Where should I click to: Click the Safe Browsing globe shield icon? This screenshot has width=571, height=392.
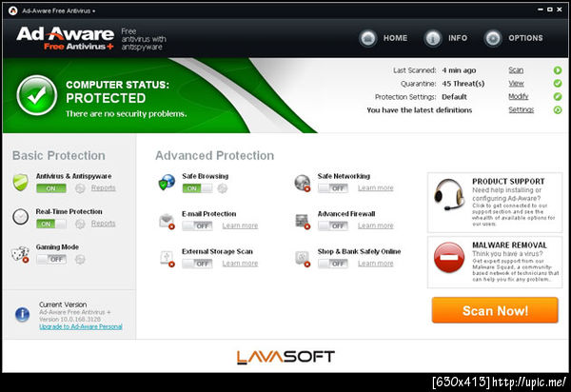tap(167, 182)
